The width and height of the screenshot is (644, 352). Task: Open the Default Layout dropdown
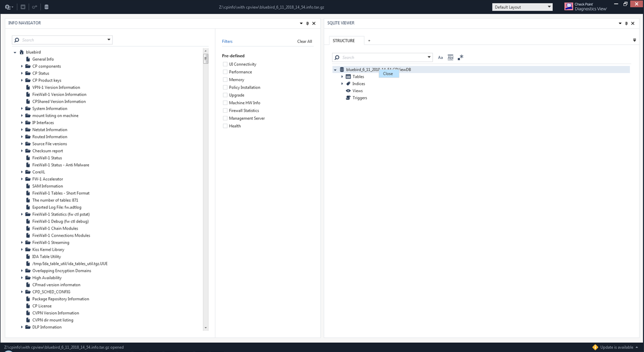coord(522,7)
